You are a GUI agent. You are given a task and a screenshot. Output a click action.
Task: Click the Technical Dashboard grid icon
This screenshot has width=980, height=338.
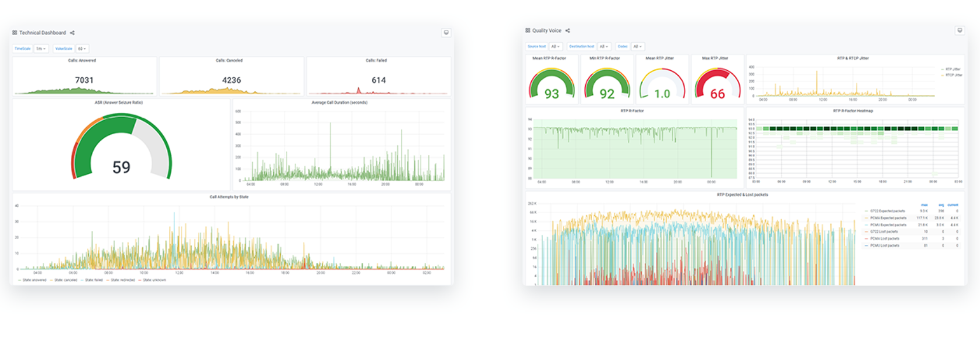(15, 33)
